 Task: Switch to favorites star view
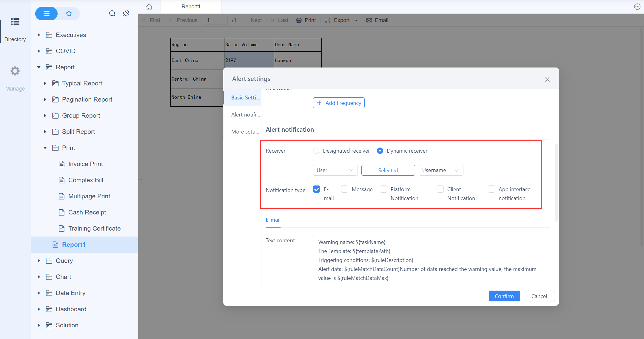[69, 13]
